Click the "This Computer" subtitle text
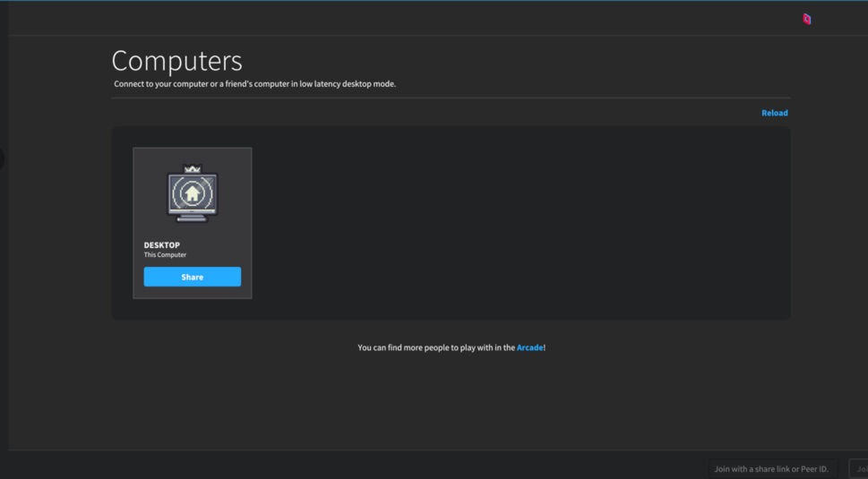Viewport: 868px width, 479px height. pos(166,255)
